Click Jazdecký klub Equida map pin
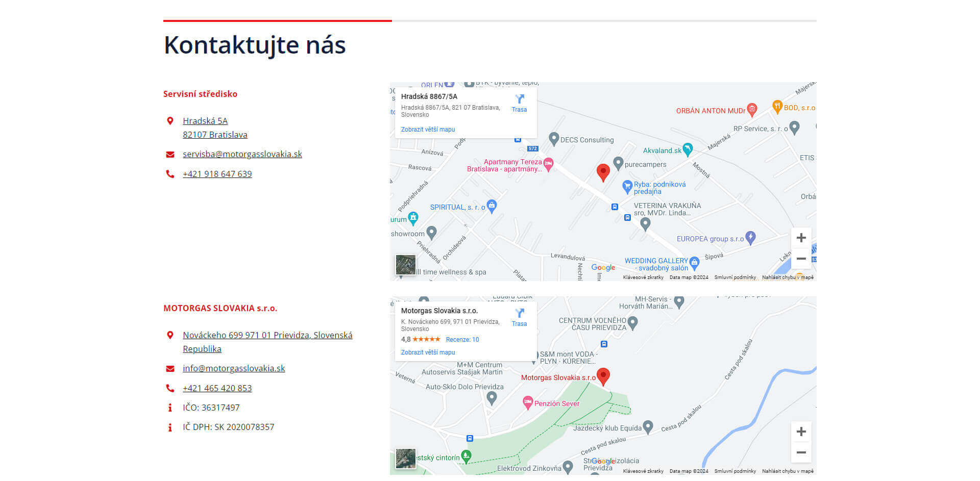Image resolution: width=980 pixels, height=481 pixels. point(648,427)
